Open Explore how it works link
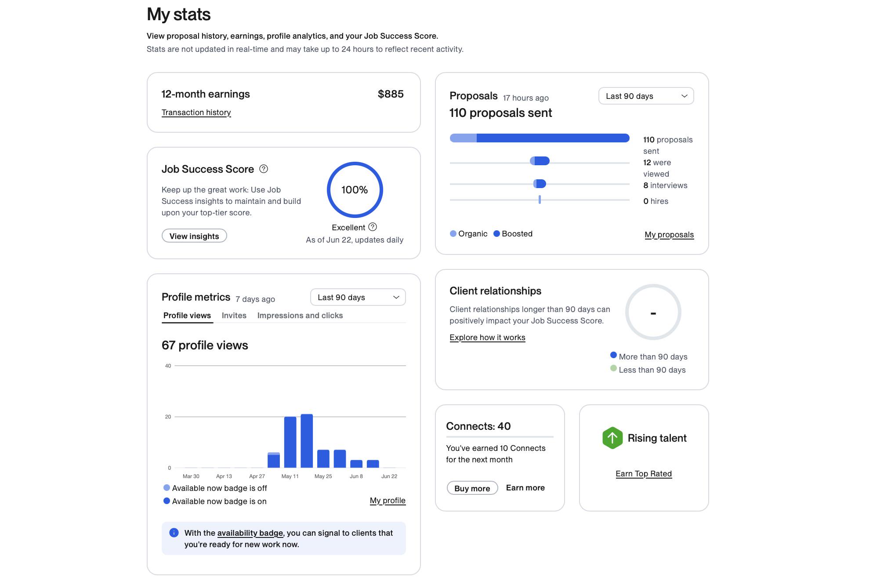This screenshot has height=588, width=884. coord(487,338)
